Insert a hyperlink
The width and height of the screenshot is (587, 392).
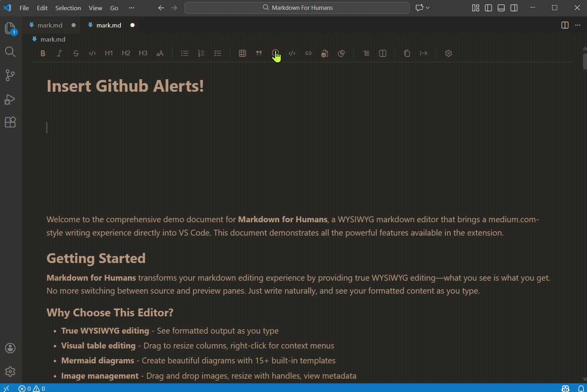click(308, 53)
